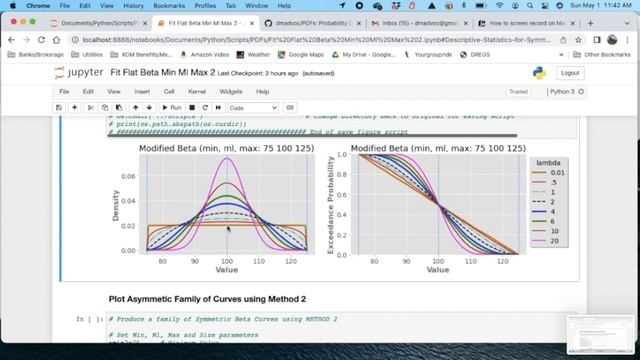Click the Run cell button
Image resolution: width=640 pixels, height=360 pixels.
coord(171,108)
